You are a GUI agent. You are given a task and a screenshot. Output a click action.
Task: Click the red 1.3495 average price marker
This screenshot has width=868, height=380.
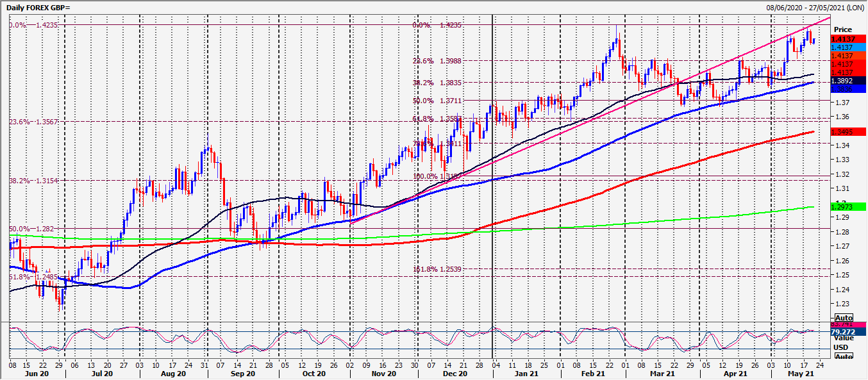tap(842, 131)
